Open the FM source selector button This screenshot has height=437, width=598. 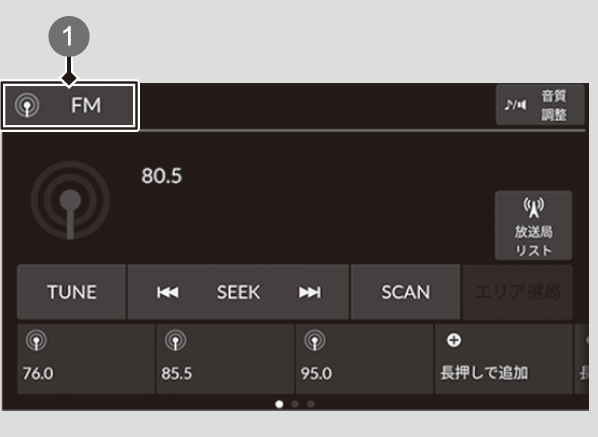[x=69, y=105]
